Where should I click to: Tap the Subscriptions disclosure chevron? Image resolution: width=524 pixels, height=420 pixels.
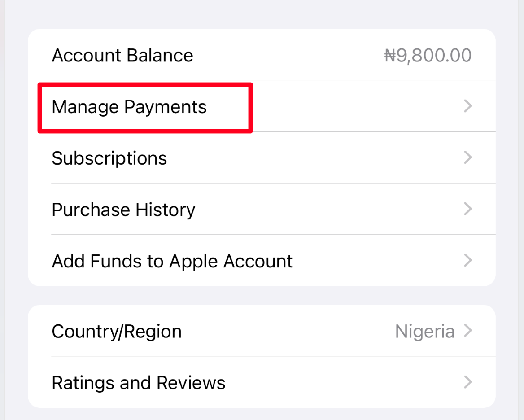coord(468,157)
